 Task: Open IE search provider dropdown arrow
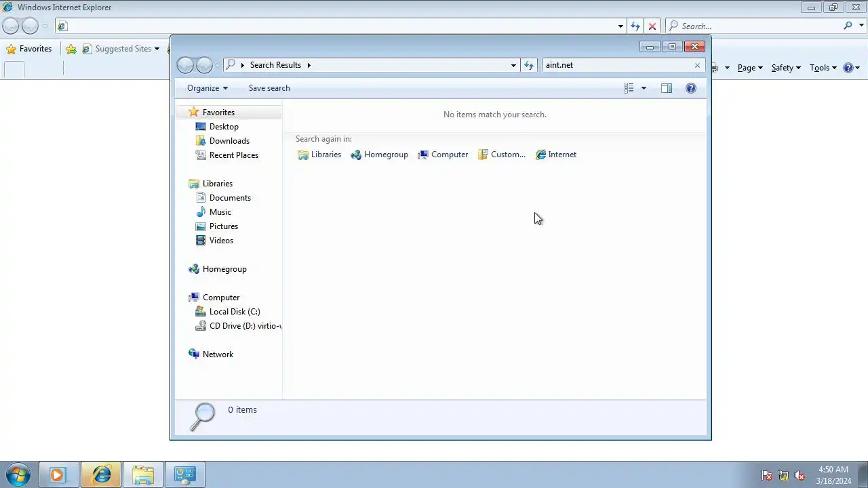pos(861,26)
